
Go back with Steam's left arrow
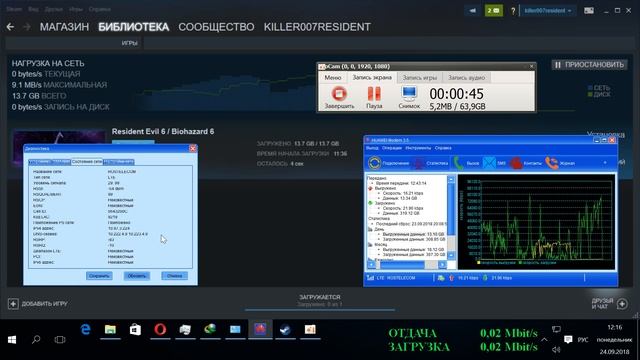(10, 27)
